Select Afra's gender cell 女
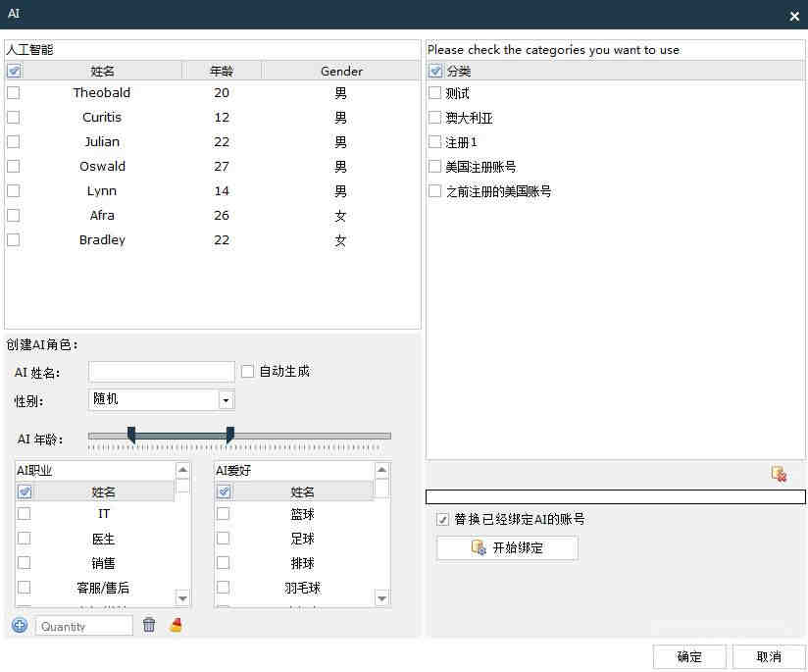 coord(340,216)
